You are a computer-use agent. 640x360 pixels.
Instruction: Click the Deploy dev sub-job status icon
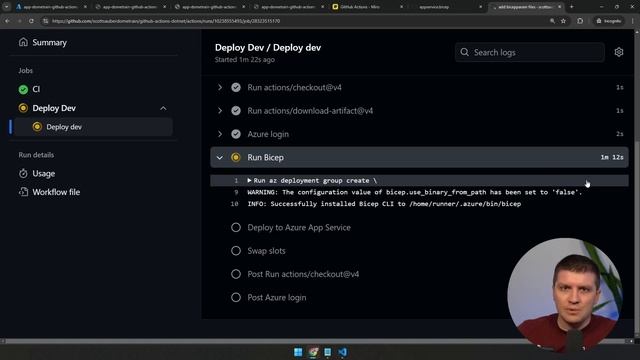[x=37, y=127]
